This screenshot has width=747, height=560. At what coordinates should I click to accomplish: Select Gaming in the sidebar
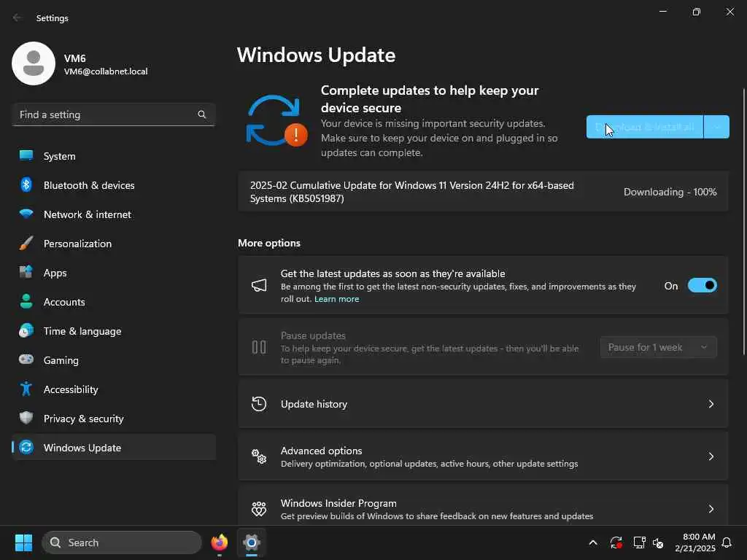[113, 360]
